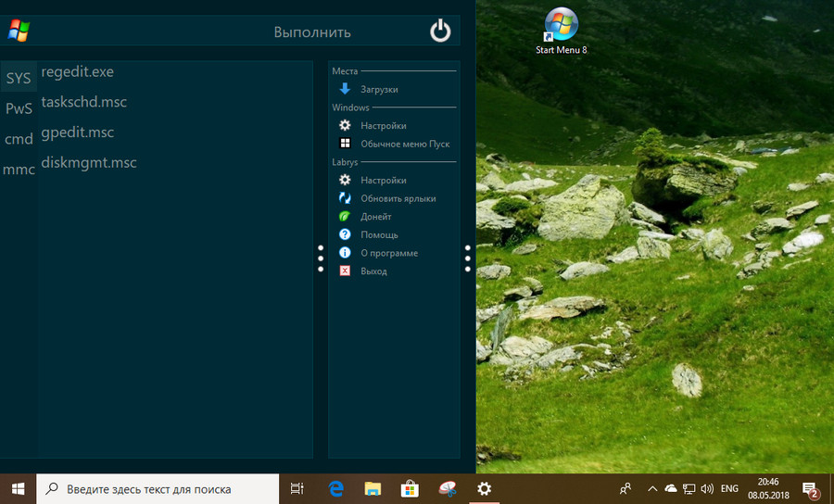Expand hidden system tray icons chevron
Viewport: 834px width, 504px height.
(x=651, y=489)
